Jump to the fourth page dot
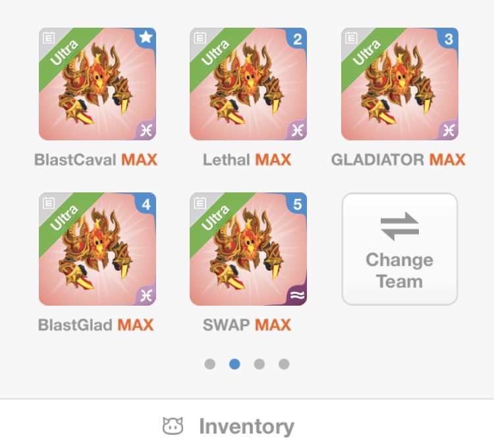 284,364
